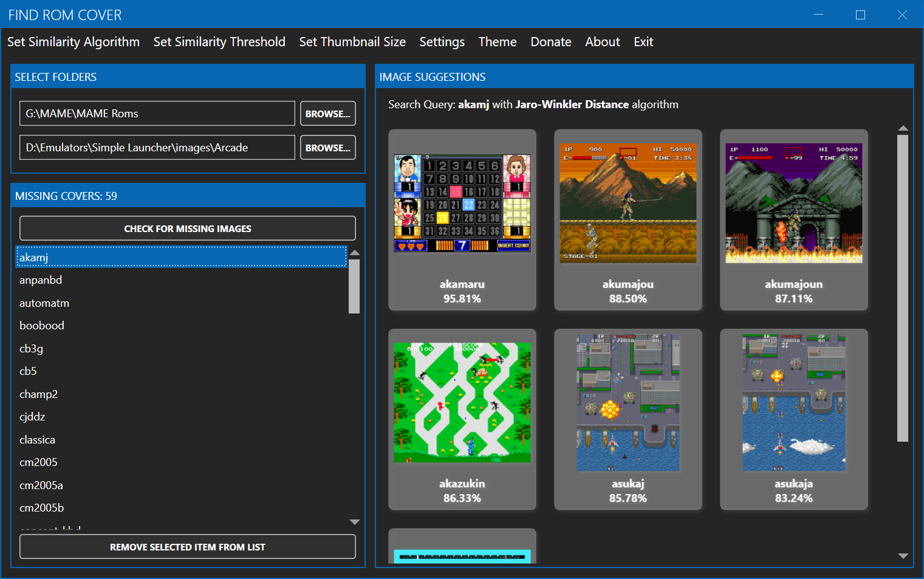
Task: Click image suggestions scroll-down arrow
Action: point(903,556)
